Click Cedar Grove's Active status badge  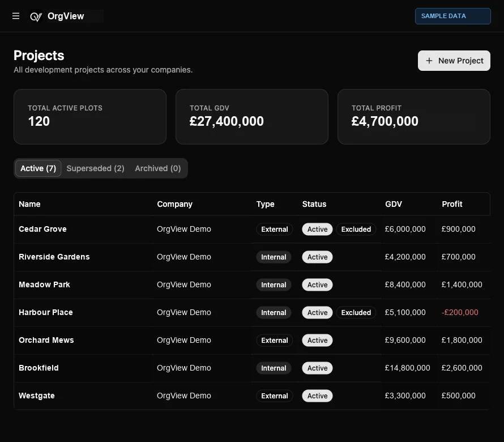317,229
